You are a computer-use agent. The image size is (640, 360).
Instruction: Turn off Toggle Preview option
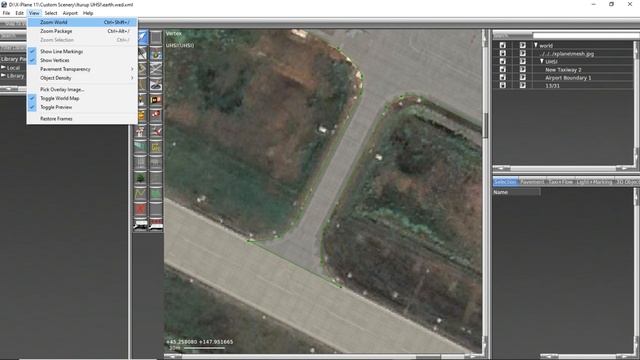(82, 107)
